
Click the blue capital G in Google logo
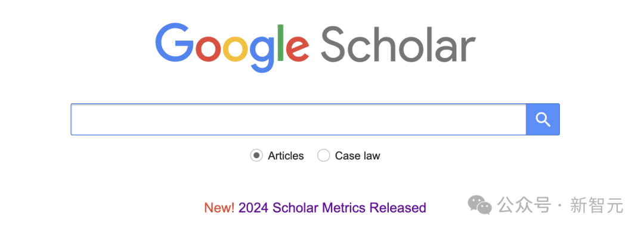coord(174,43)
